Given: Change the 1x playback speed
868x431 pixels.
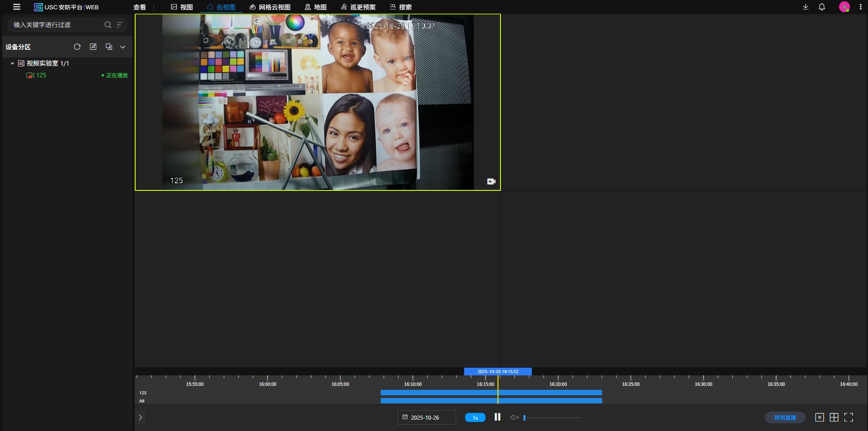Looking at the screenshot, I should tap(475, 417).
